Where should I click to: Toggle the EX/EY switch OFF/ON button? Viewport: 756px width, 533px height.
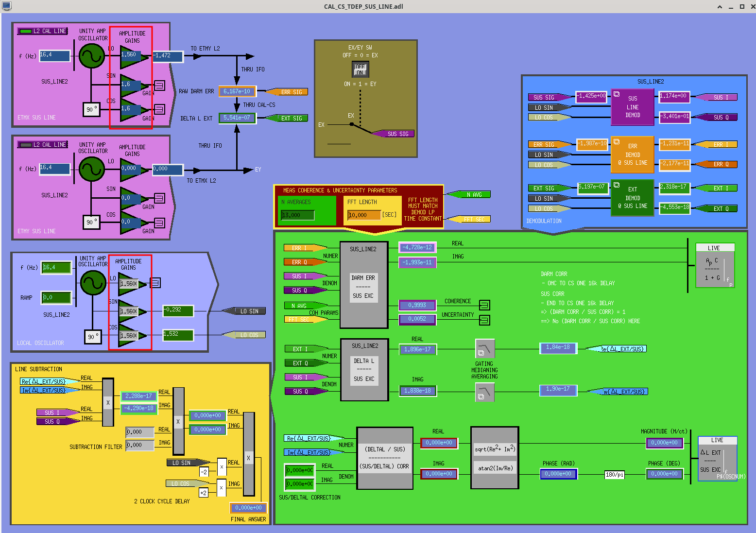click(360, 70)
